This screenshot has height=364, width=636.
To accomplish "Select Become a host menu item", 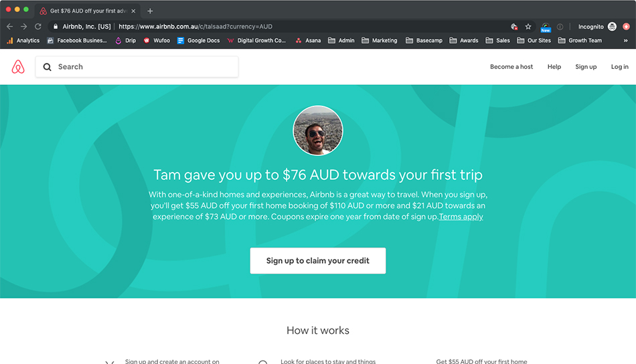I will point(511,67).
